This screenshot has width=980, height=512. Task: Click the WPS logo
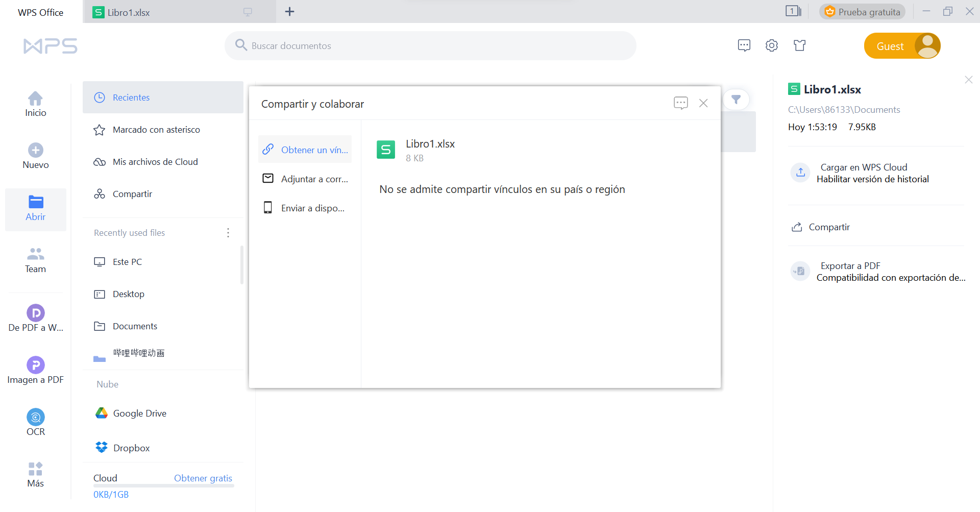[x=51, y=46]
